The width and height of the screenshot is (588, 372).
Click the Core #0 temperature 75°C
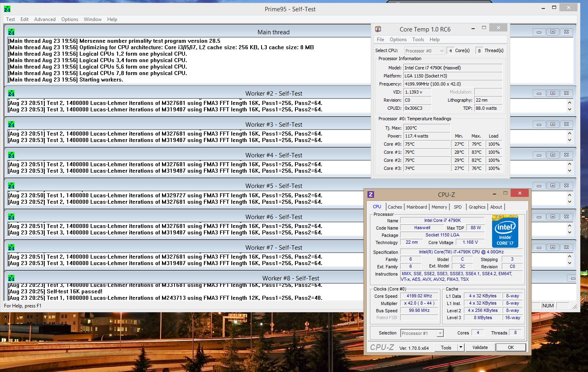(x=427, y=144)
